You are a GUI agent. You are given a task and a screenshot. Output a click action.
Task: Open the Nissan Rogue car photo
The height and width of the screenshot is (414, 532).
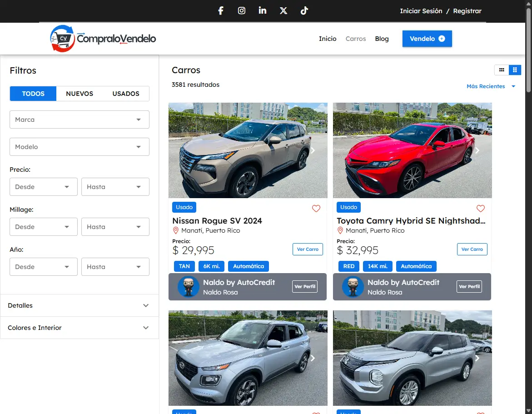tap(248, 150)
